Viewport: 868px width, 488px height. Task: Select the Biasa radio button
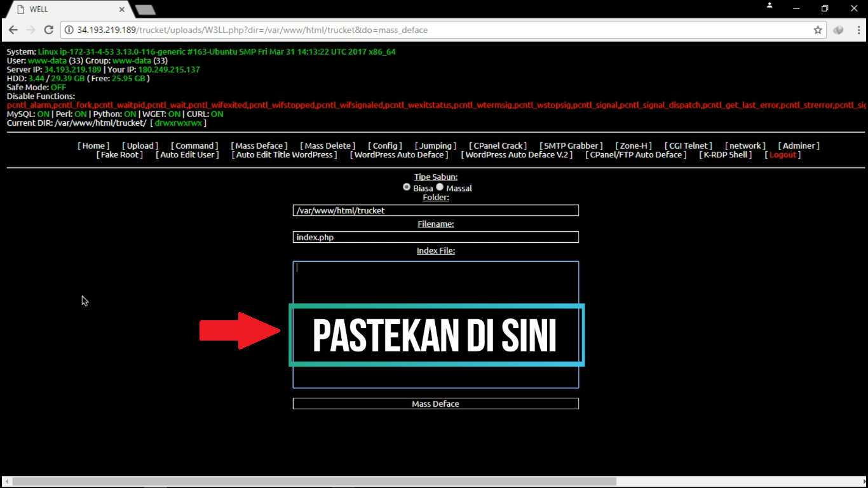pos(407,187)
